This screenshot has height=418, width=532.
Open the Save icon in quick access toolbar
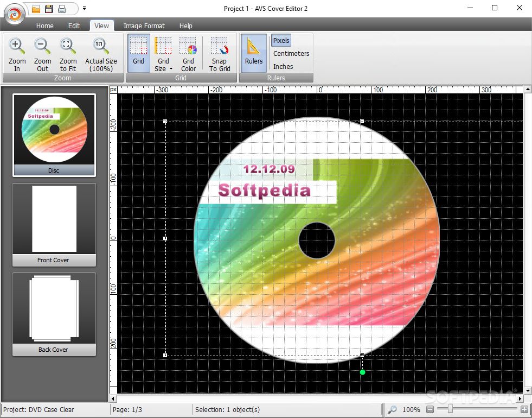[49, 8]
